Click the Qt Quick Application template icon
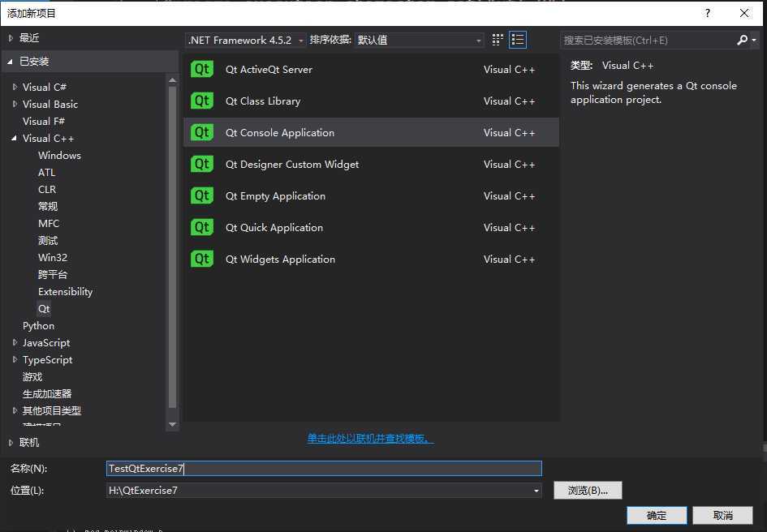The height and width of the screenshot is (532, 767). 202,227
